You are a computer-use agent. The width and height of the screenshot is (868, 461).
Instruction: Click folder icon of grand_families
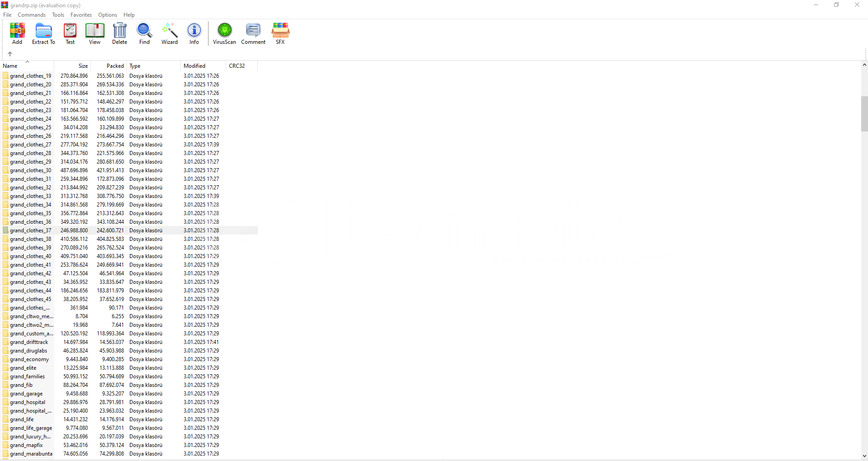[x=5, y=376]
